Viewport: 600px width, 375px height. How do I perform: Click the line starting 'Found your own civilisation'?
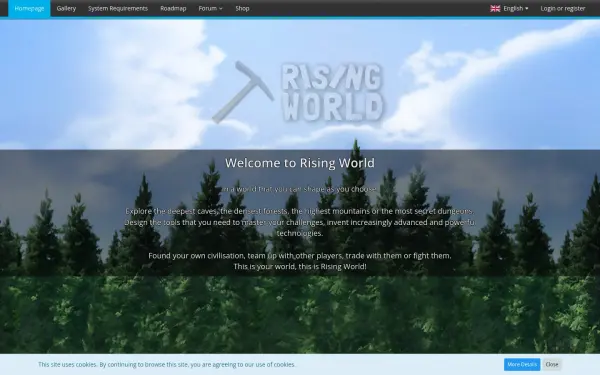300,256
